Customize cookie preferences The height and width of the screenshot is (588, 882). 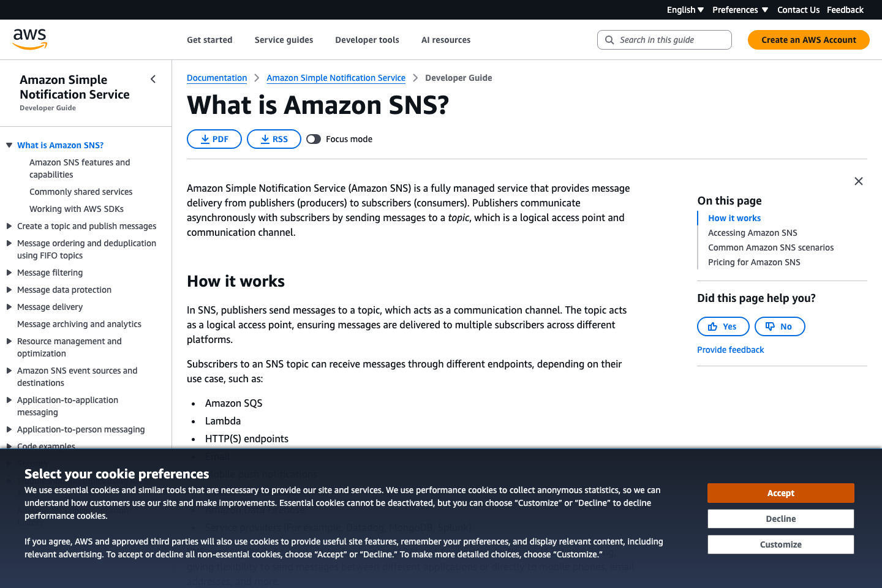click(x=780, y=544)
